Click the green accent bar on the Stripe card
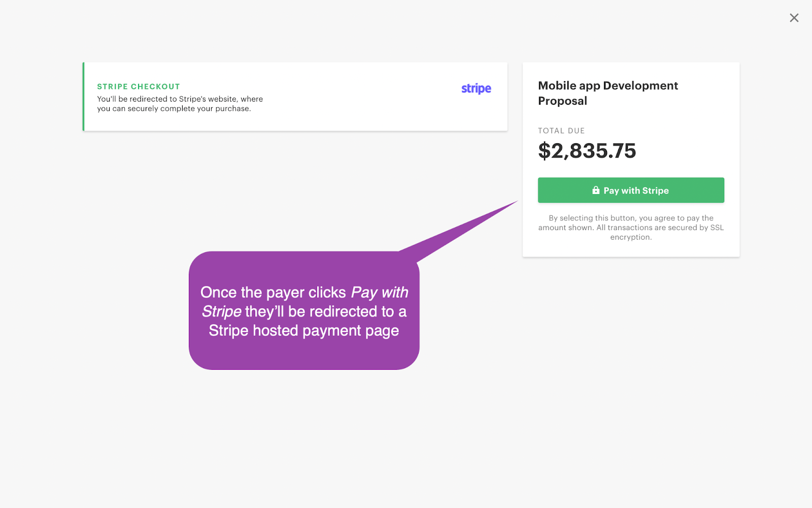 [84, 97]
